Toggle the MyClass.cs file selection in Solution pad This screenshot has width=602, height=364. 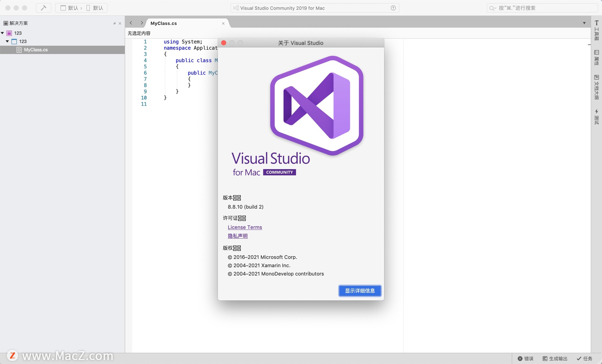pos(36,49)
